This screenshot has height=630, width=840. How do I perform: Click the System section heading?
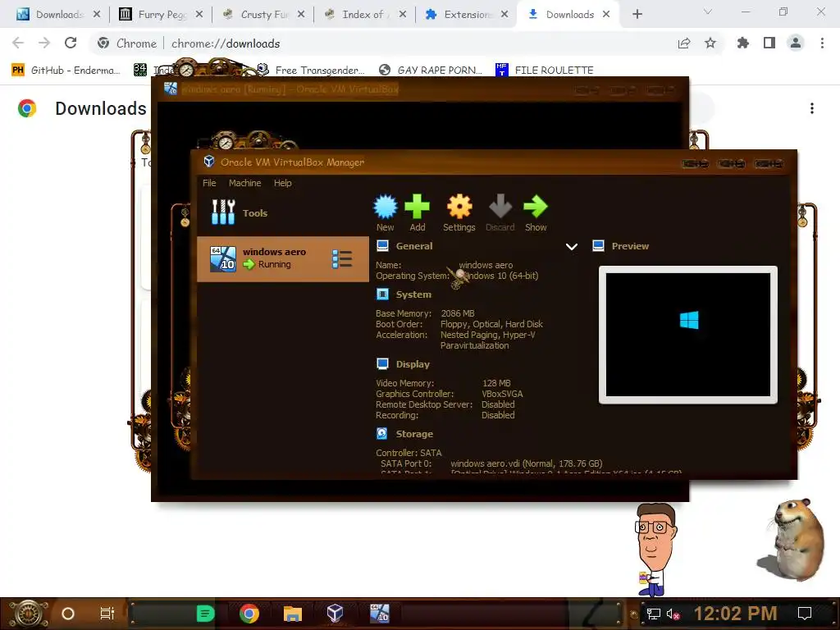[x=413, y=294]
